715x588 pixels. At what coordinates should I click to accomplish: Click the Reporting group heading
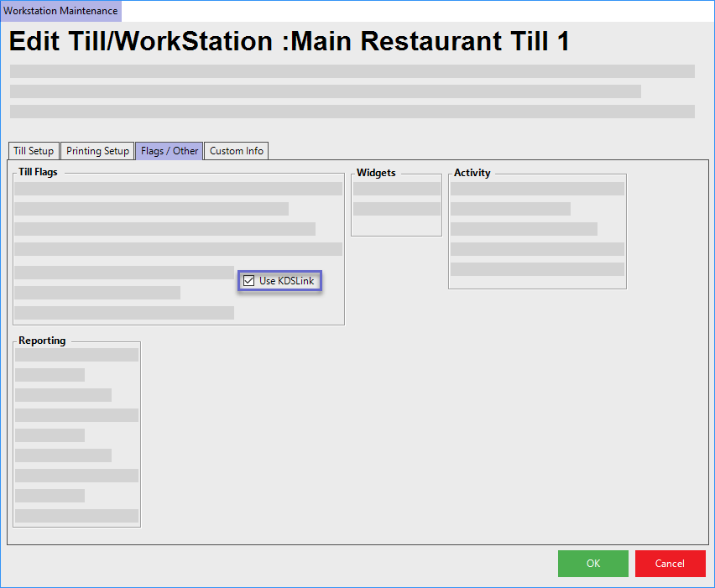click(42, 341)
